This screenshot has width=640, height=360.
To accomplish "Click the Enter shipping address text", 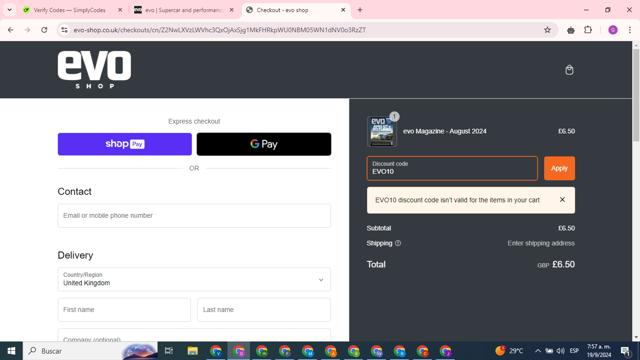I will click(x=541, y=243).
